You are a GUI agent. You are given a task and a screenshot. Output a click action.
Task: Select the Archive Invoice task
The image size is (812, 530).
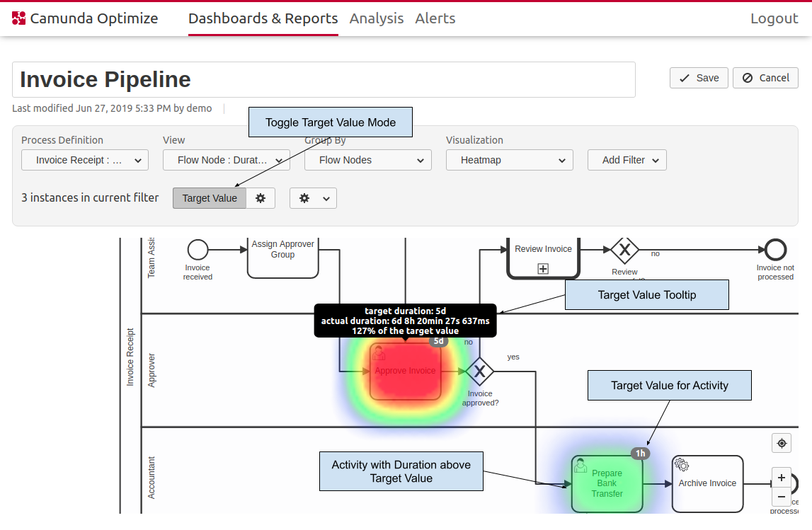pyautogui.click(x=707, y=483)
